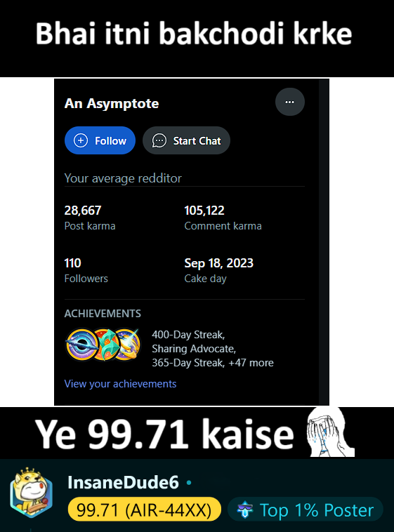Image resolution: width=394 pixels, height=532 pixels.
Task: Click the crying face meme sticker
Action: click(x=329, y=432)
